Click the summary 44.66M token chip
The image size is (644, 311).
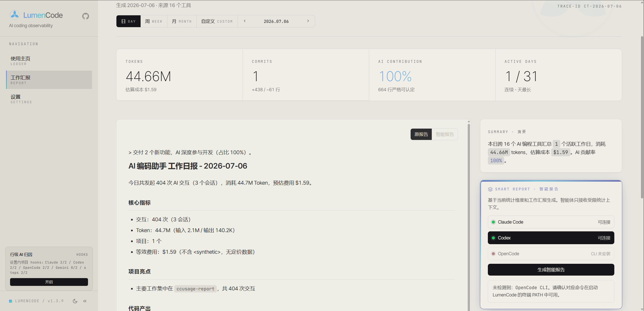tap(499, 152)
